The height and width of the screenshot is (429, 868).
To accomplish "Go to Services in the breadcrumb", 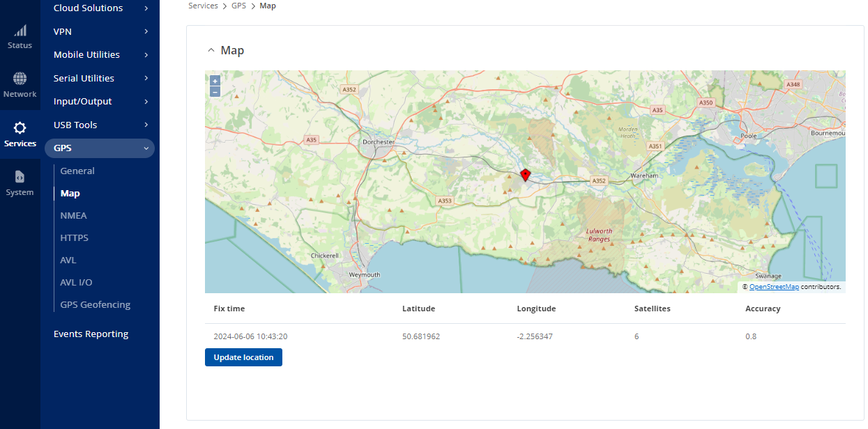I will pos(203,6).
